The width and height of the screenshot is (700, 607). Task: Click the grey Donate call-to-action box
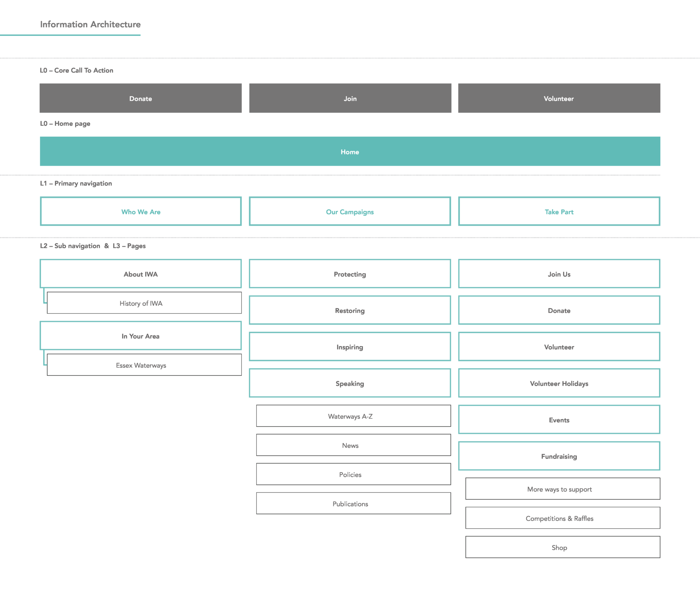[x=141, y=98]
